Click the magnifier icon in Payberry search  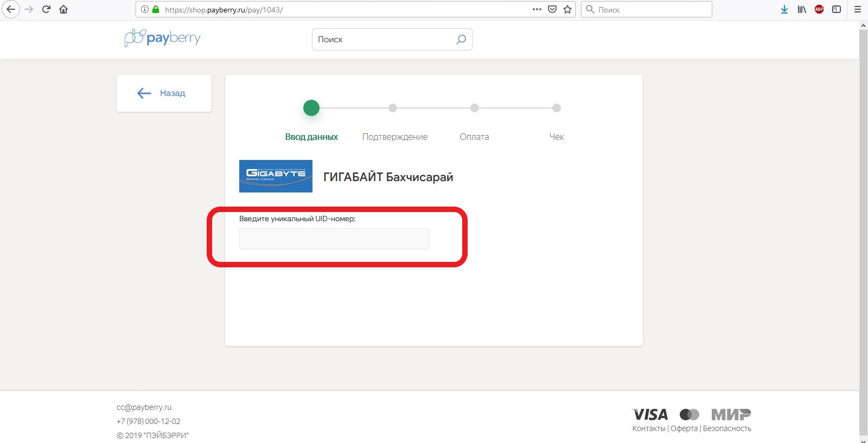[461, 40]
